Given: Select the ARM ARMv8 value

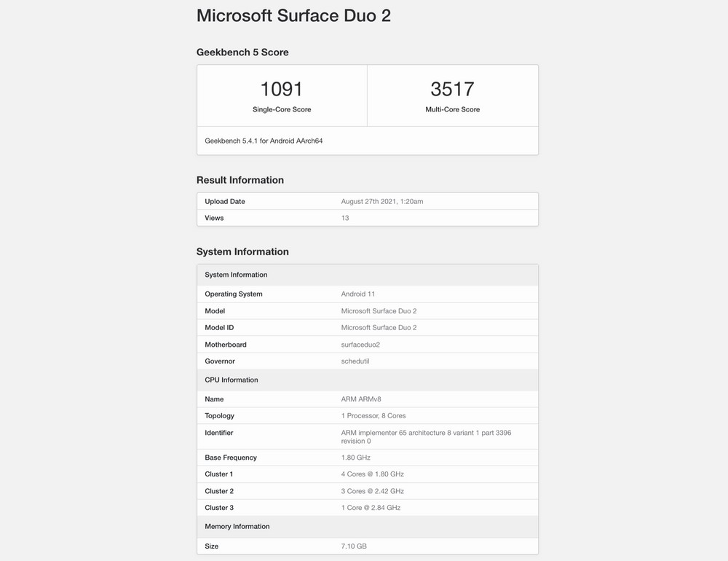Looking at the screenshot, I should (x=361, y=399).
